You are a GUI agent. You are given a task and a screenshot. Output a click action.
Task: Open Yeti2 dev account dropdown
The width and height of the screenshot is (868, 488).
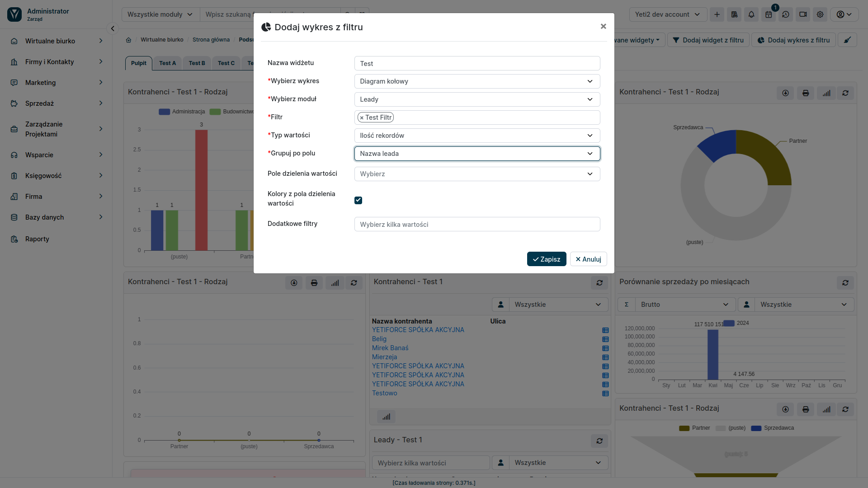pos(668,14)
